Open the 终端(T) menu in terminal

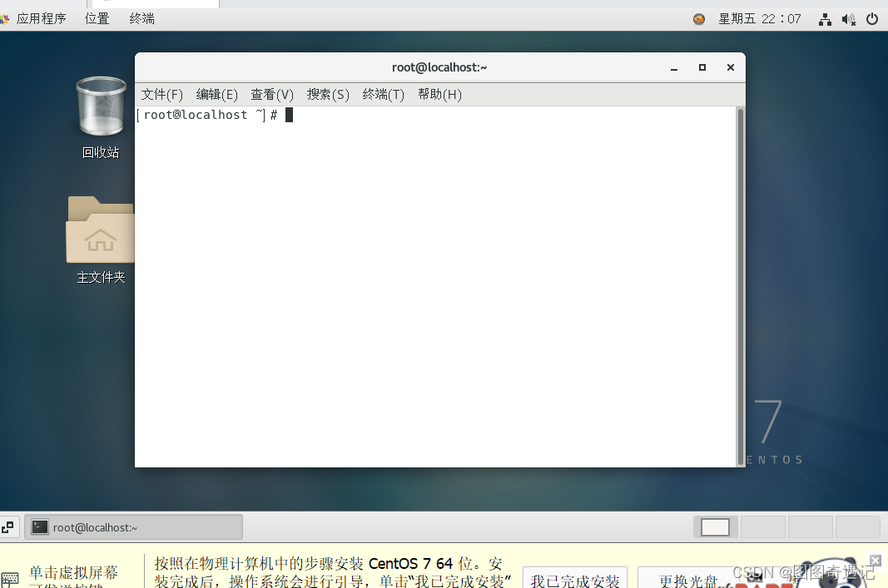pos(383,94)
